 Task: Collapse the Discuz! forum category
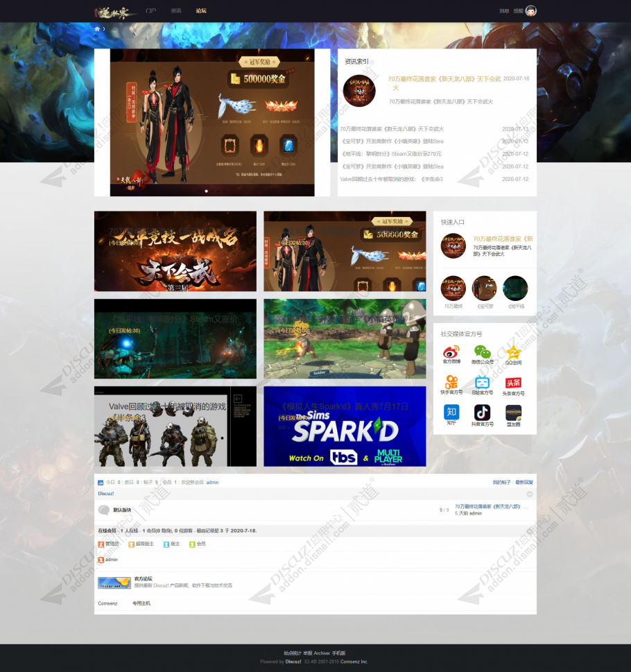click(530, 494)
